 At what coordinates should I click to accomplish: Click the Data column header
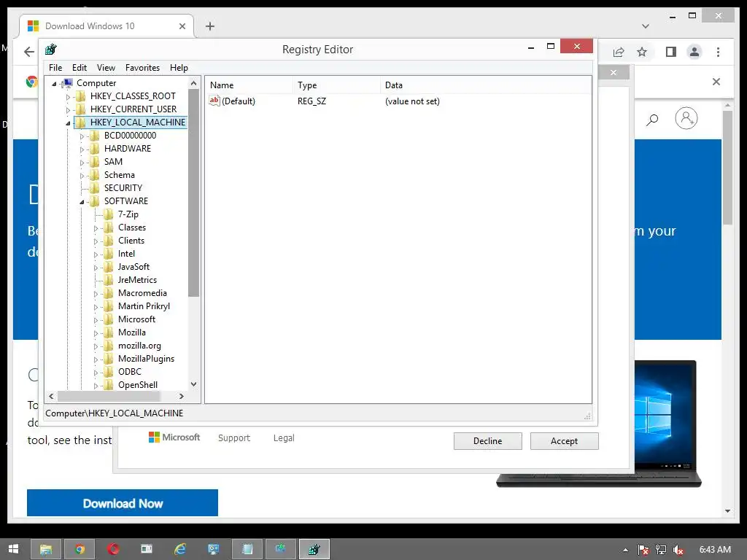[x=486, y=85]
